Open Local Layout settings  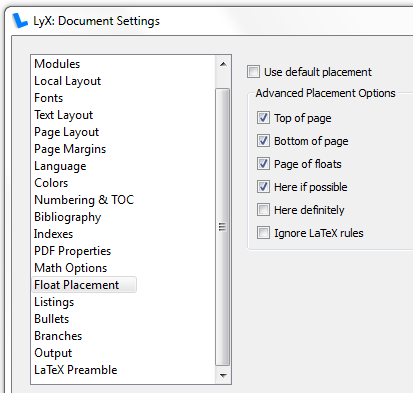67,81
